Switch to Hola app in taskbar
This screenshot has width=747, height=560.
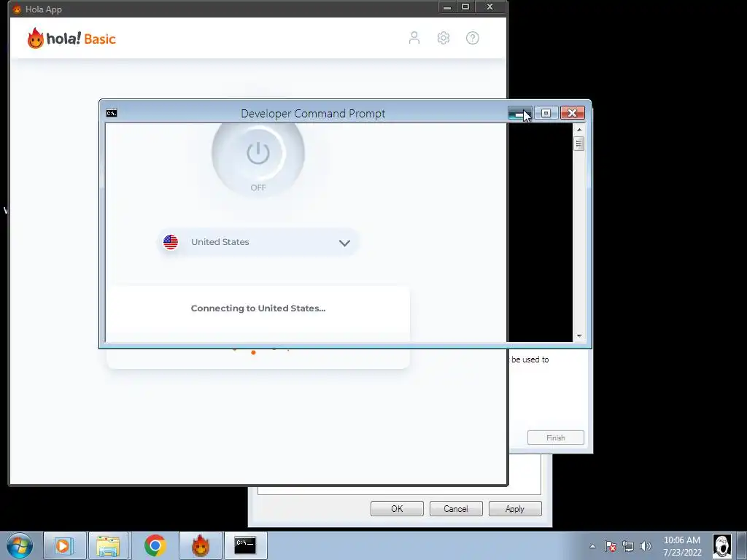pyautogui.click(x=201, y=545)
